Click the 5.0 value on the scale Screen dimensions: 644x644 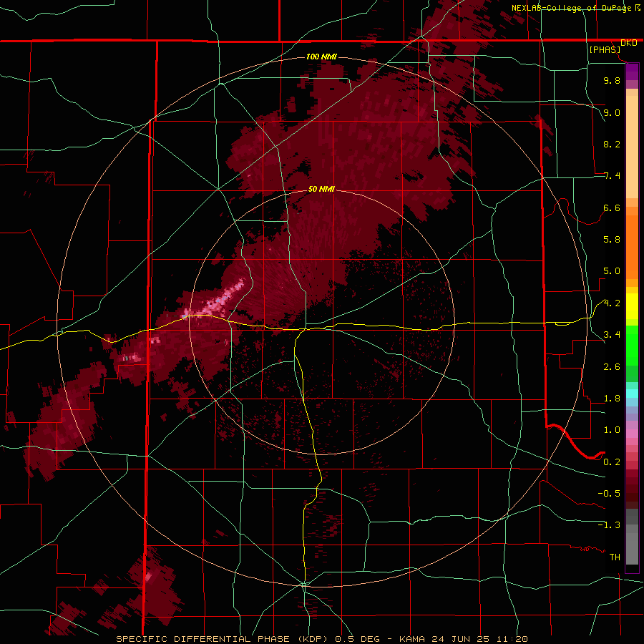612,271
